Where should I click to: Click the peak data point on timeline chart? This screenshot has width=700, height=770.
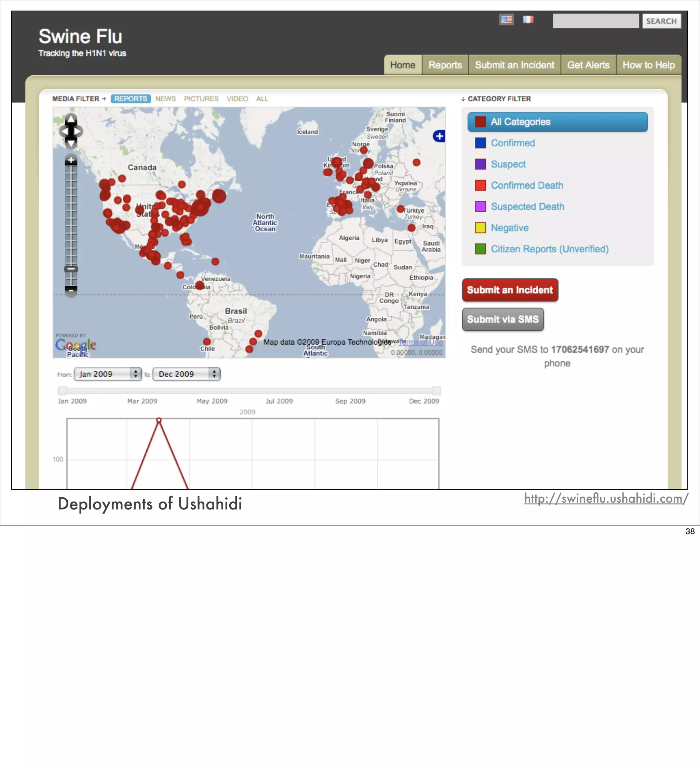159,420
